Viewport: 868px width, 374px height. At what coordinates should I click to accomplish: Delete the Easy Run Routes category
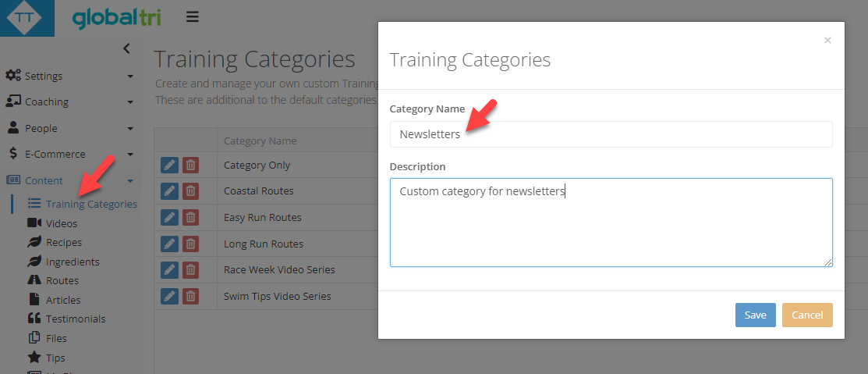click(x=190, y=217)
